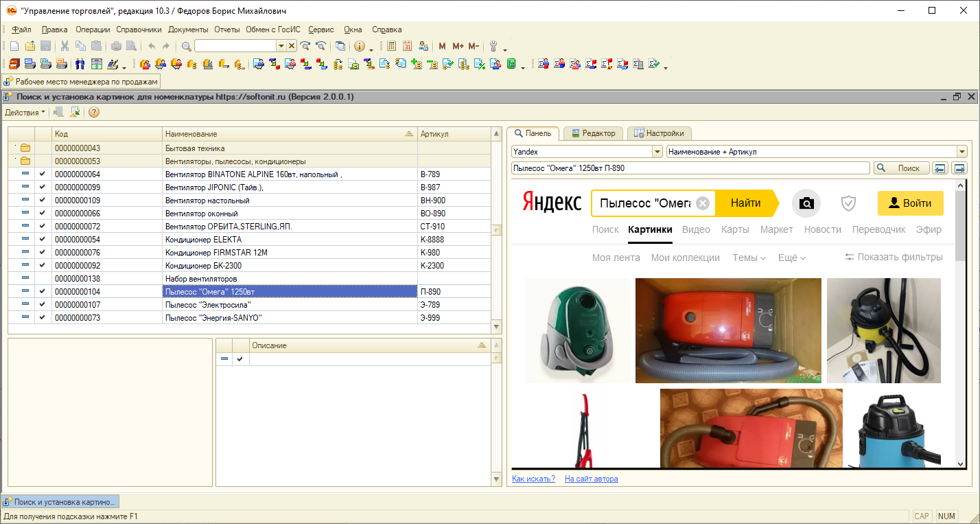Toggle checkmark for Вентилятор JIPONIC row
This screenshot has width=980, height=524.
click(x=43, y=187)
